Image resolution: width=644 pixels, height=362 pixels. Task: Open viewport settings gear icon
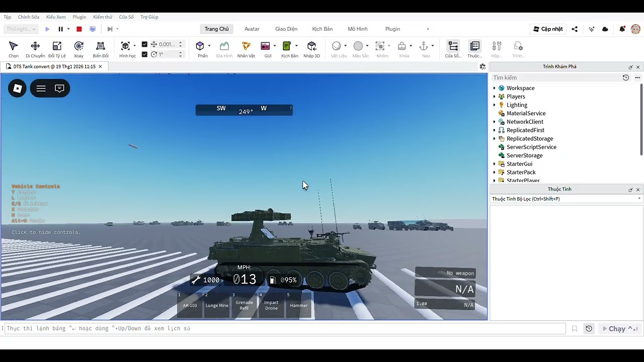point(482,66)
